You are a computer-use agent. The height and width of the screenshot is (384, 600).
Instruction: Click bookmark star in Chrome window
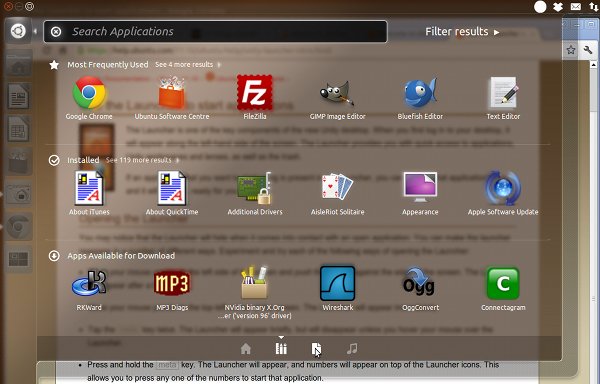tap(571, 49)
